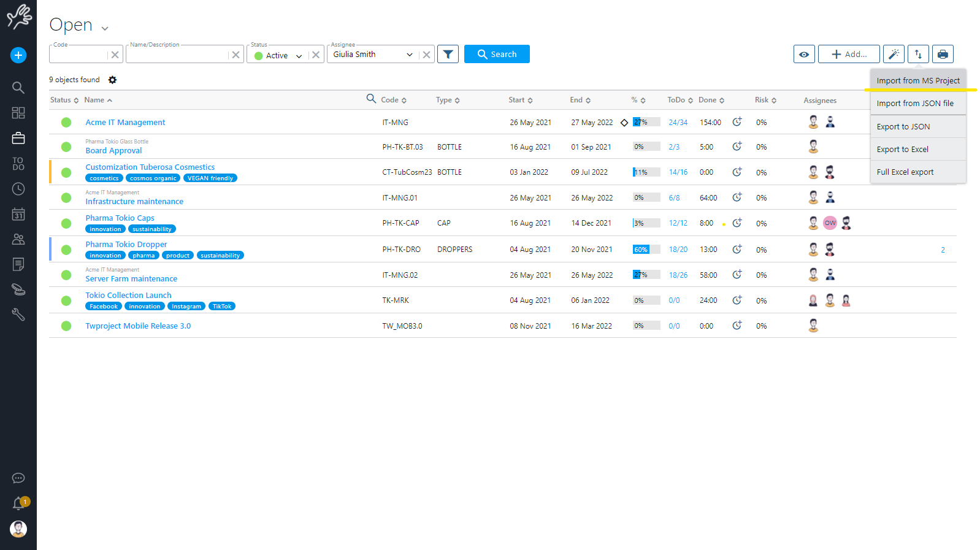This screenshot has height=550, width=980.
Task: Open the list settings gear icon
Action: 112,80
